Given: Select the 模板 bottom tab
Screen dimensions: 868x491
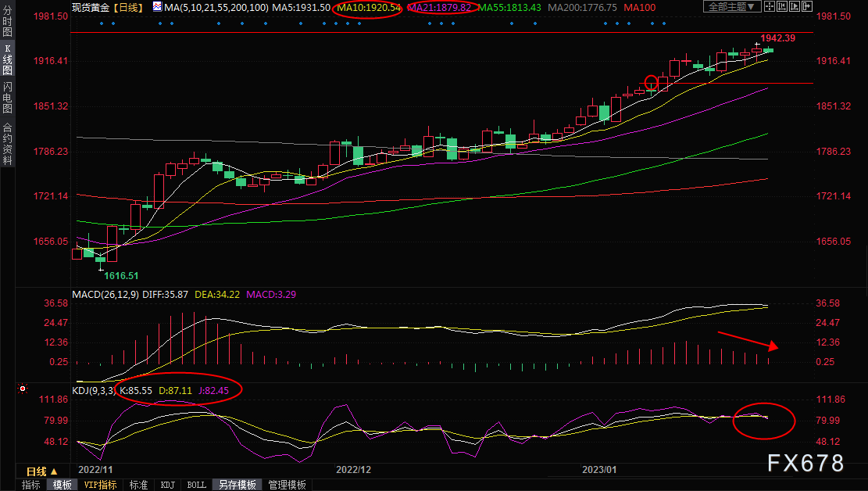Looking at the screenshot, I should pos(62,485).
